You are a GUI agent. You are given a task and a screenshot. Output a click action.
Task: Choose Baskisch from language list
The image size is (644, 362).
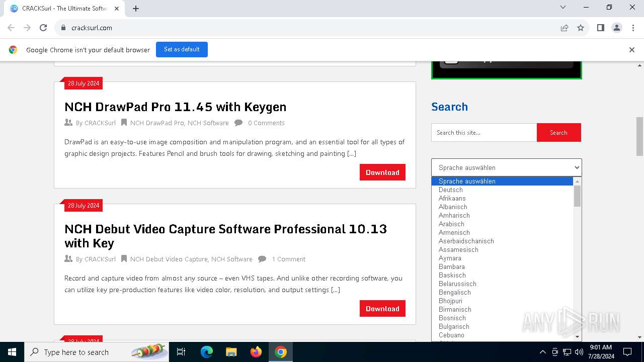[x=502, y=275]
